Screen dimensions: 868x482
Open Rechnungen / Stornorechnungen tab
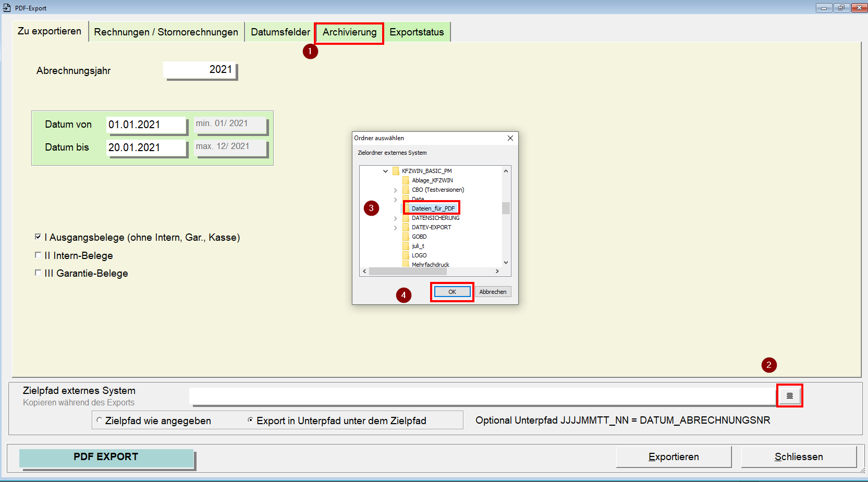(166, 32)
